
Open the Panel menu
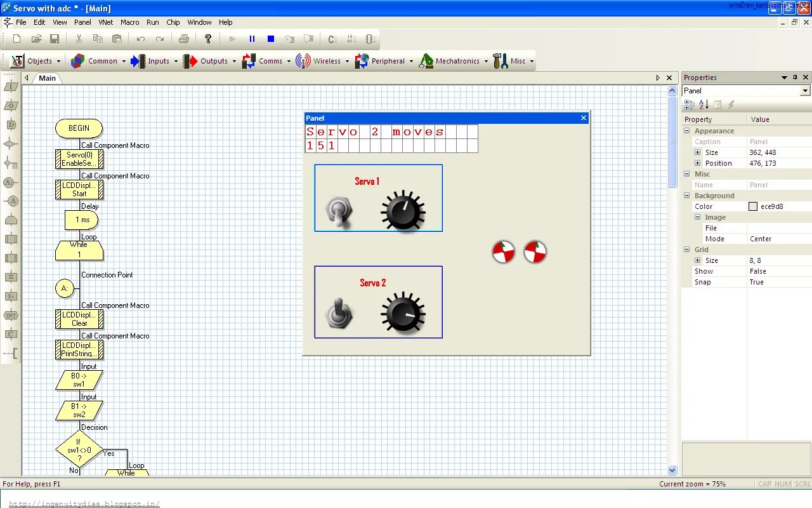click(82, 22)
